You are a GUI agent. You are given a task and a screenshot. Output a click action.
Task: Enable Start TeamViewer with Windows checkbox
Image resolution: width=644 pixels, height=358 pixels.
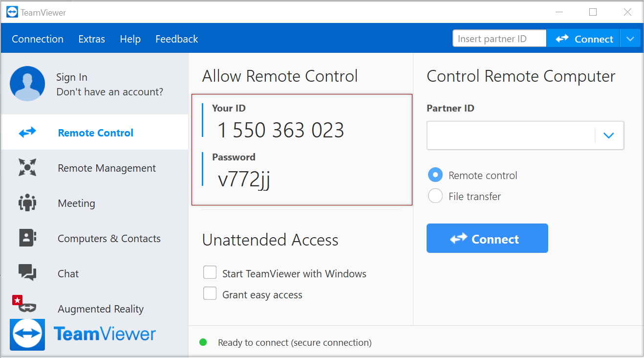210,272
